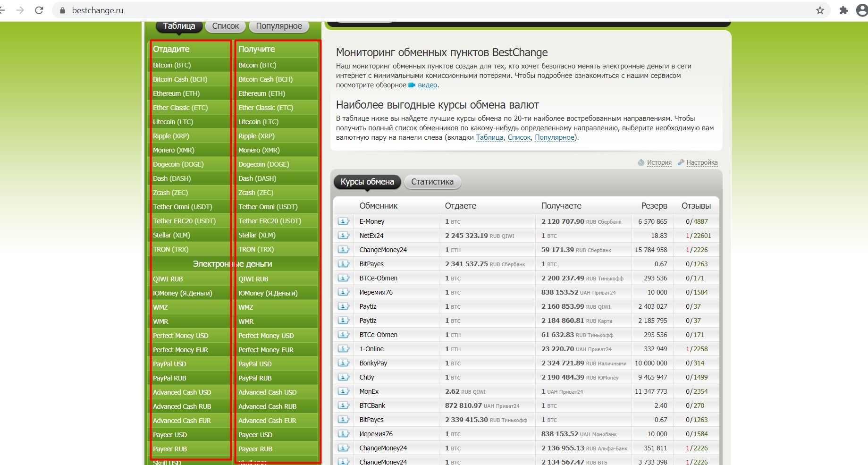Image resolution: width=868 pixels, height=465 pixels.
Task: Open the История link above the rates table
Action: [x=659, y=162]
